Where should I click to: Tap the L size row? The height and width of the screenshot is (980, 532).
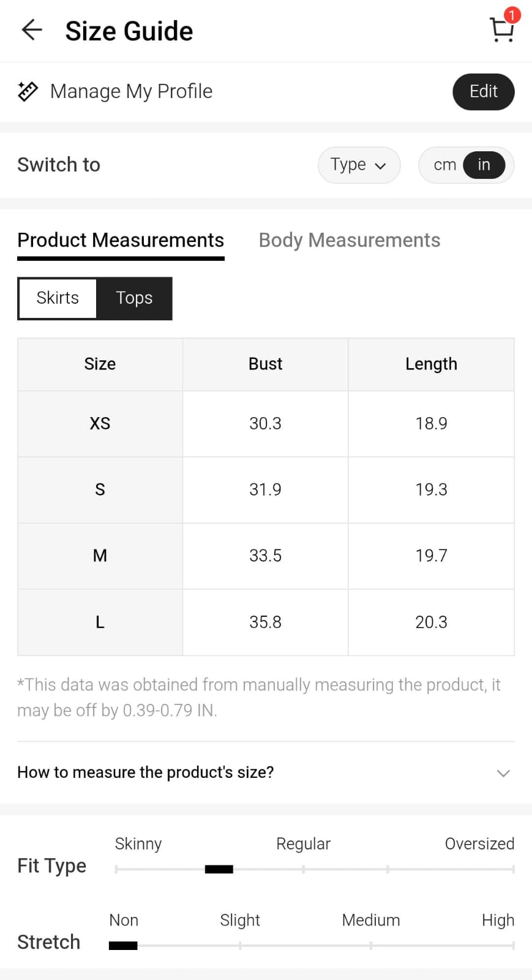[100, 622]
